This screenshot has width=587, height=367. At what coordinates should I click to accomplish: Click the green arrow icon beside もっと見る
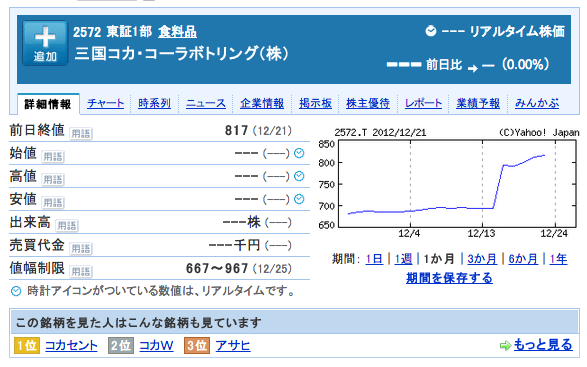[505, 346]
